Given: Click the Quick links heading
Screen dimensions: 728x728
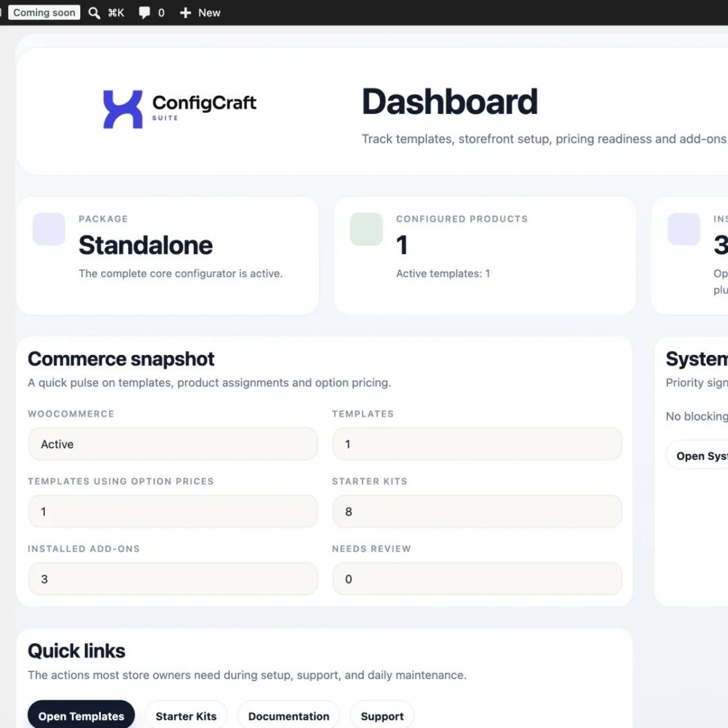Looking at the screenshot, I should click(77, 651).
